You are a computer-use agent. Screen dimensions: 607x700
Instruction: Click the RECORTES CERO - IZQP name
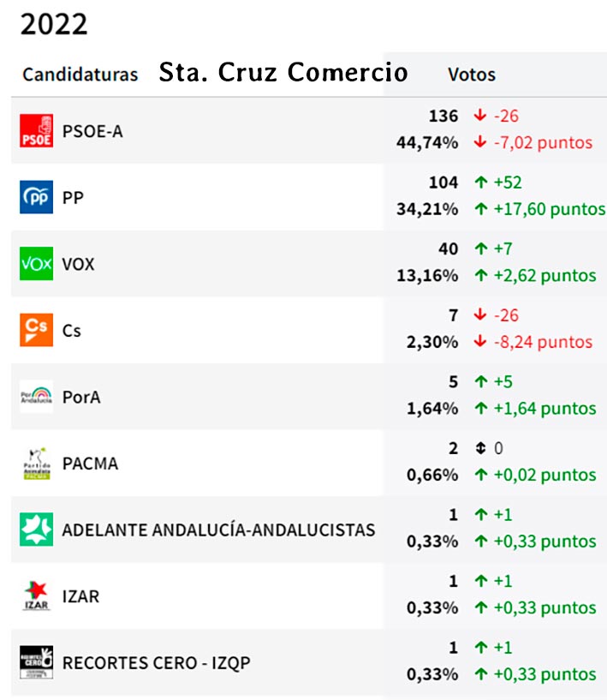156,662
